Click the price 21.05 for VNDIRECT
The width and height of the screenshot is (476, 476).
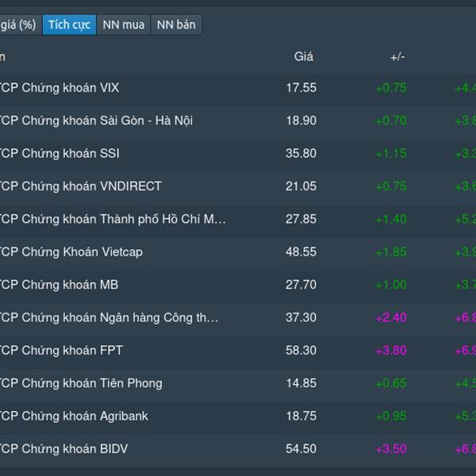tap(301, 186)
